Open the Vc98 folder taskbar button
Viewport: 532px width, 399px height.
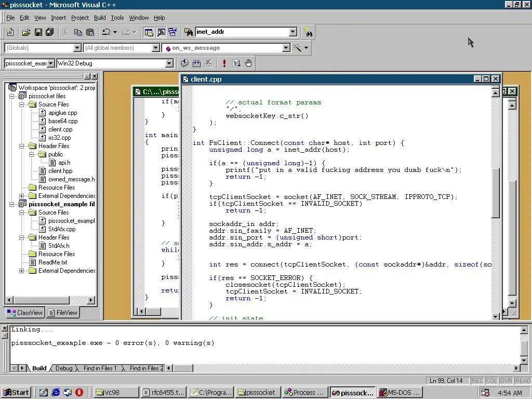116,393
